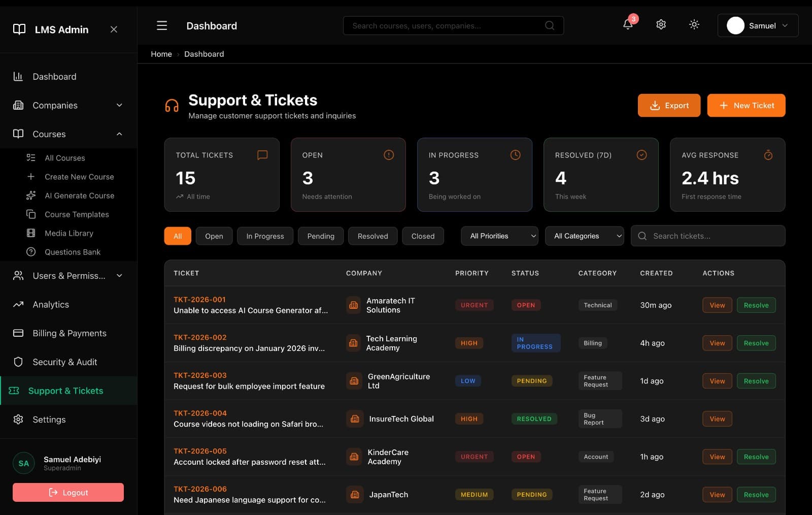Click the Amaratech IT Solutions company icon
The image size is (812, 515).
tap(354, 305)
